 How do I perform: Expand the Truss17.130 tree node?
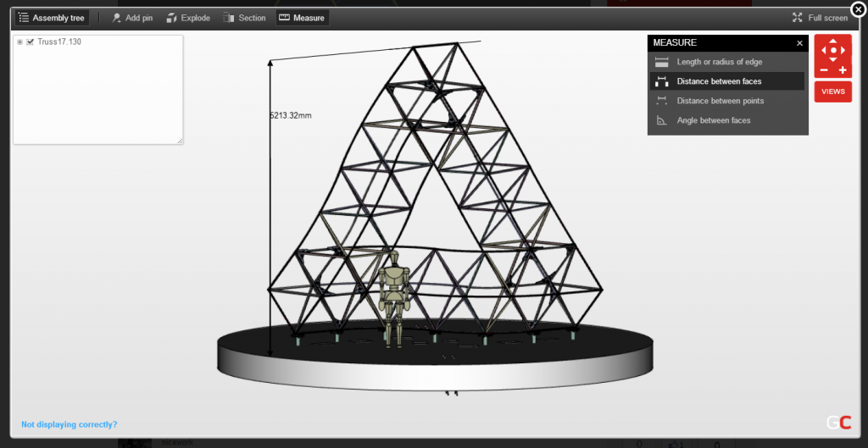tap(19, 41)
